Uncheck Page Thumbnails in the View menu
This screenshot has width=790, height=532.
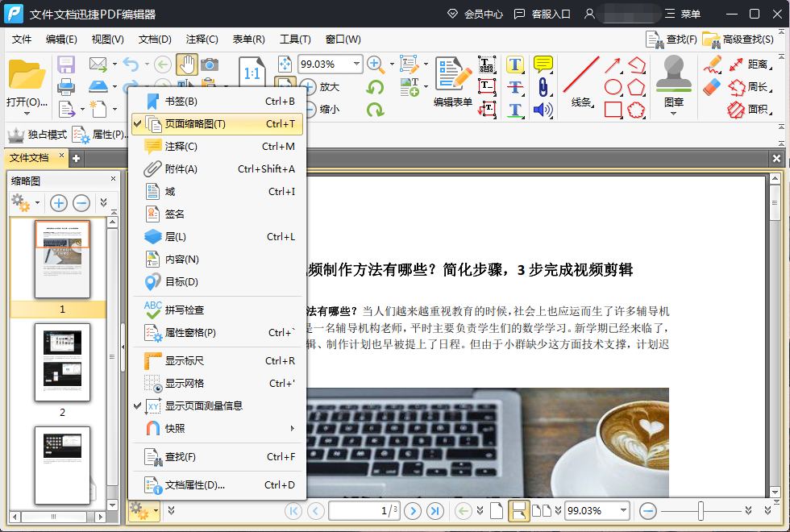[217, 124]
